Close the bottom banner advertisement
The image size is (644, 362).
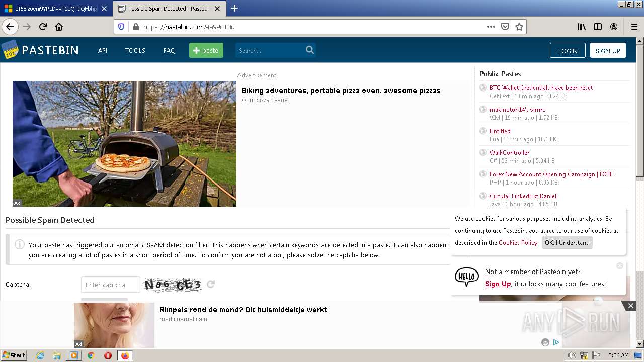[x=630, y=306]
